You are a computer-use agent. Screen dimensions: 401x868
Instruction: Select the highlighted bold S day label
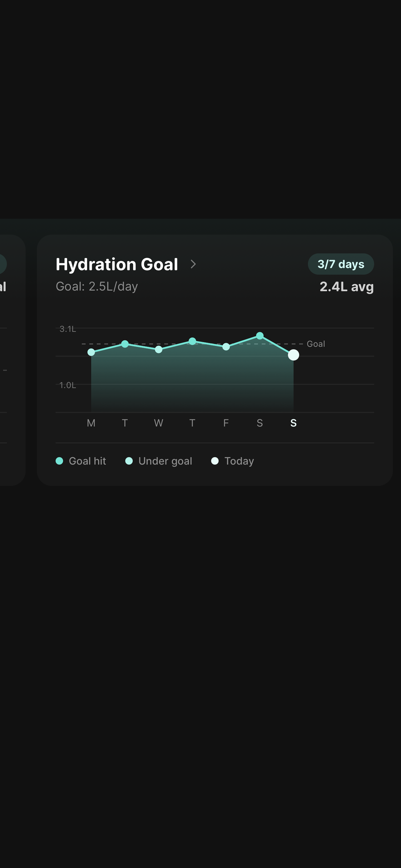(294, 423)
